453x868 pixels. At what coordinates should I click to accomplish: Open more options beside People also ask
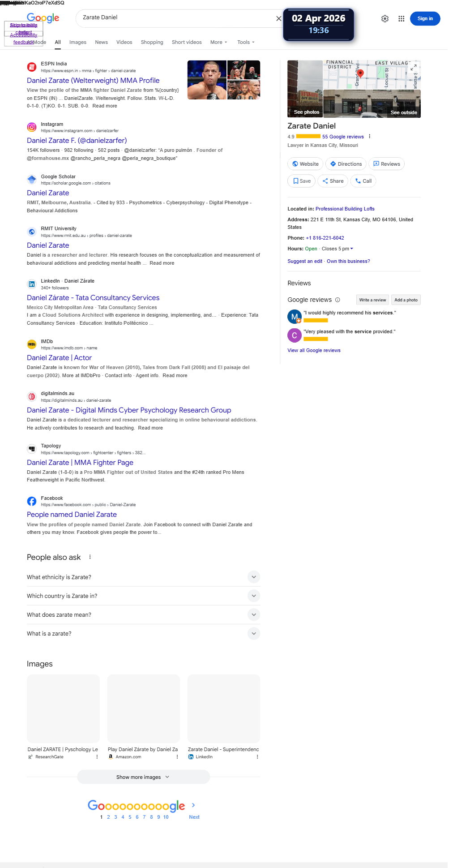[90, 557]
